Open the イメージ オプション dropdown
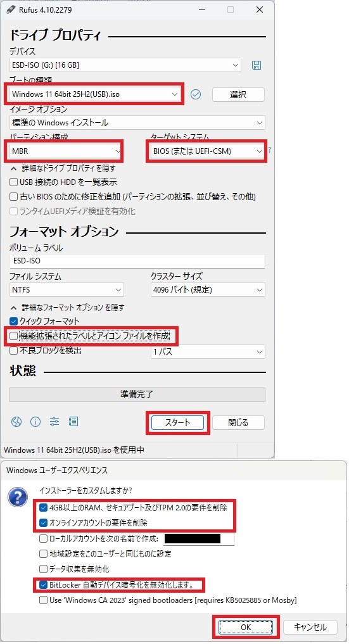The image size is (349, 644). (137, 122)
